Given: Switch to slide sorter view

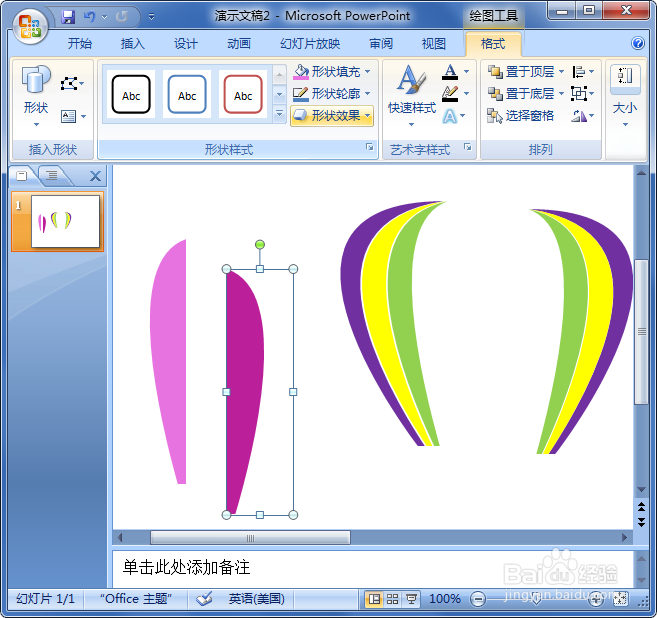Looking at the screenshot, I should [393, 599].
